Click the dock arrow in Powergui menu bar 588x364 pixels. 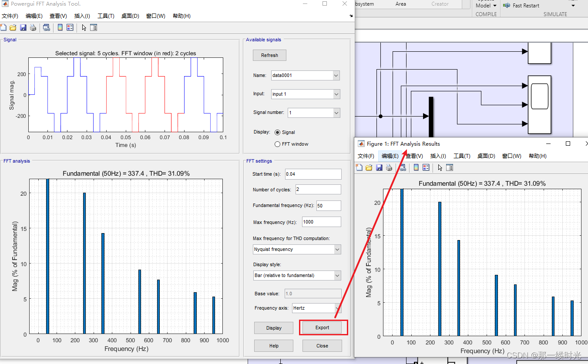pos(351,16)
